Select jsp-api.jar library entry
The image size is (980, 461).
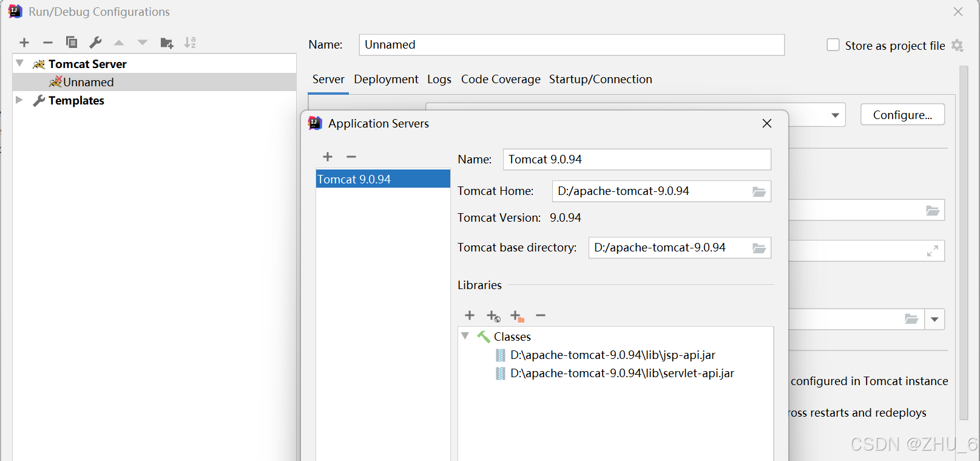[612, 355]
